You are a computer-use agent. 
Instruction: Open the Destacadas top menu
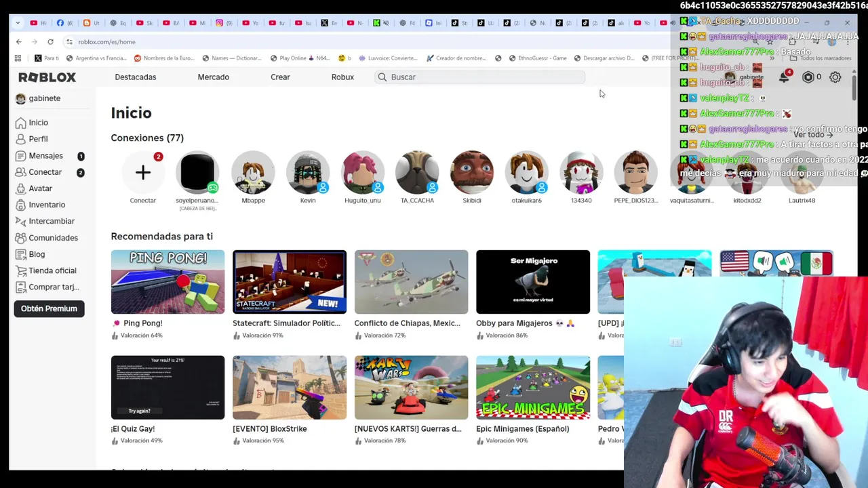pyautogui.click(x=136, y=77)
